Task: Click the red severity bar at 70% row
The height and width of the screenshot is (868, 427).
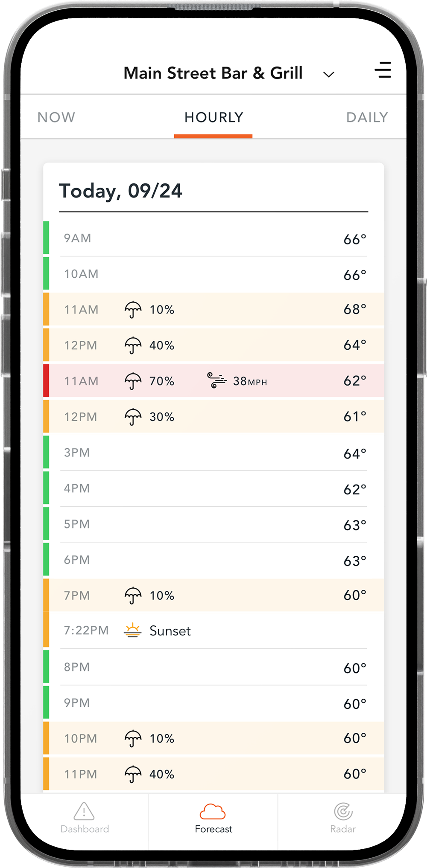Action: coord(46,380)
